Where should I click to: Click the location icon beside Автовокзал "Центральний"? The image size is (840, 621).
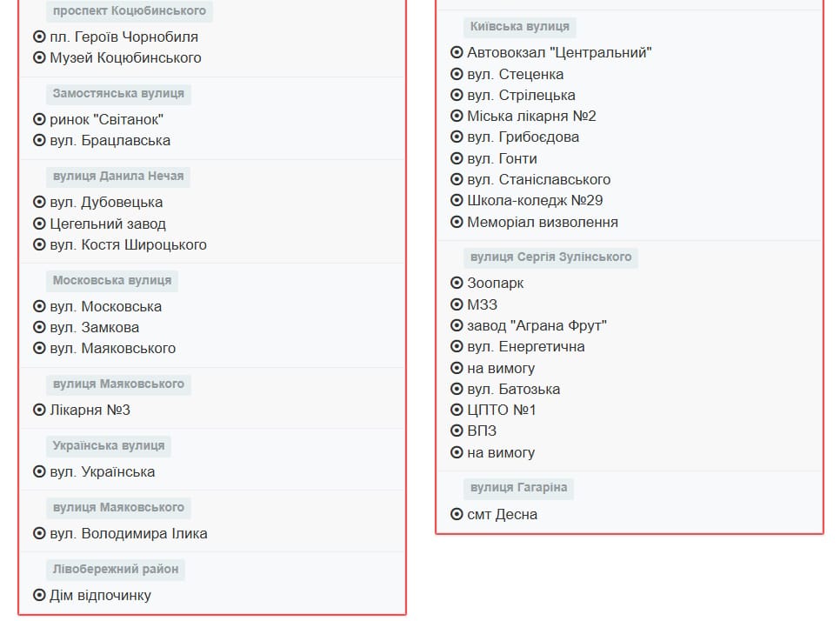(x=456, y=52)
